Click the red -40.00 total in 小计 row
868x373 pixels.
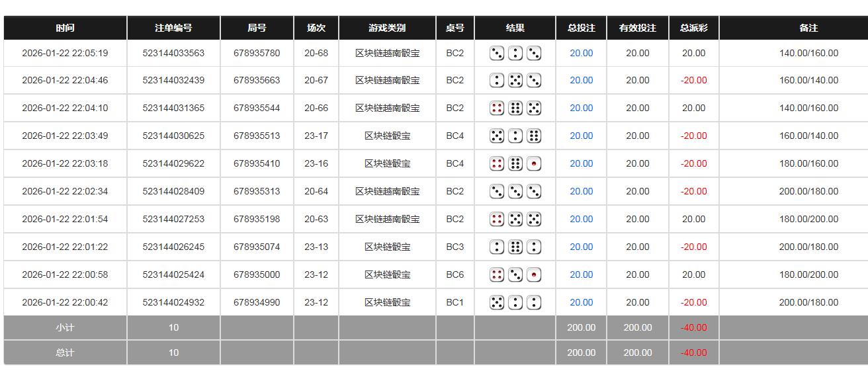693,327
